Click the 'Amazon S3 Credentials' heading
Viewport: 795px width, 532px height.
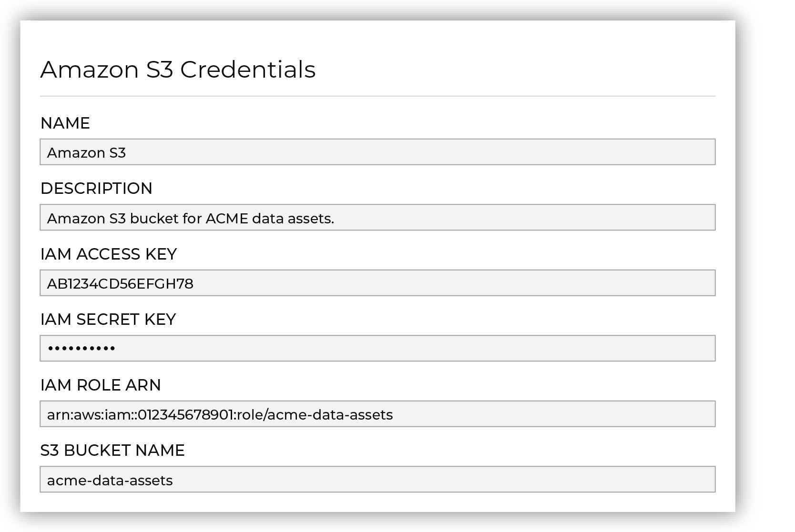tap(178, 70)
